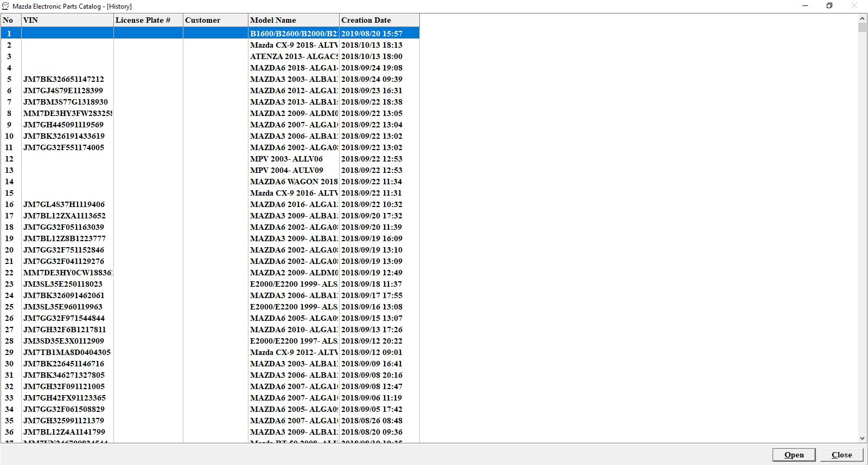868x465 pixels.
Task: Select VIN JM7GG32F971544844
Action: coord(64,318)
